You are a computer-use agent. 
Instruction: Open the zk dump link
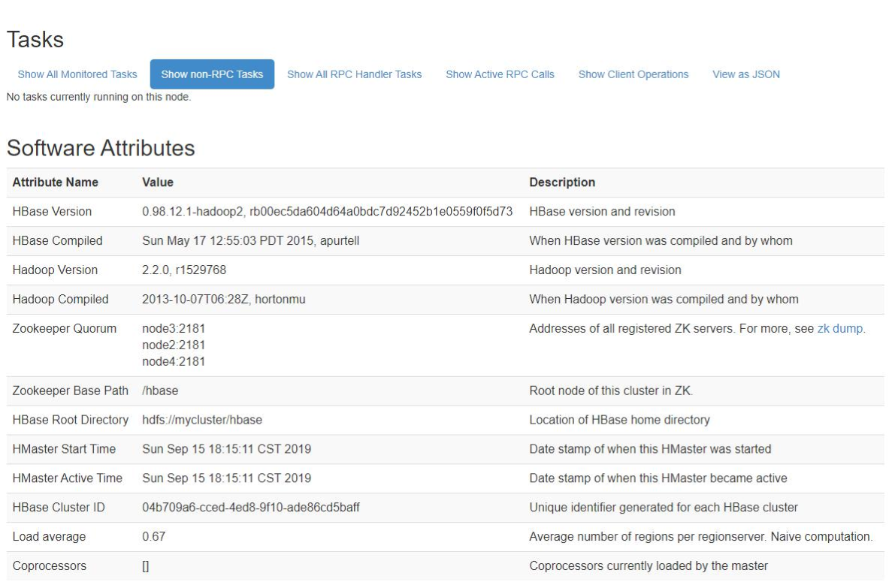(x=839, y=328)
